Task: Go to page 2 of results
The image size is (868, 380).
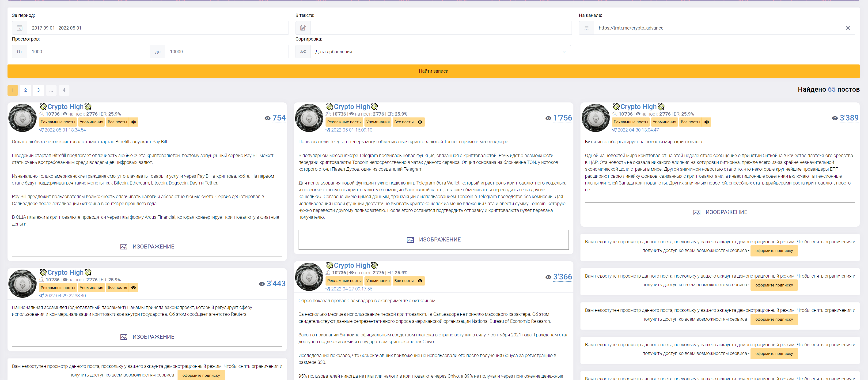Action: pos(25,90)
